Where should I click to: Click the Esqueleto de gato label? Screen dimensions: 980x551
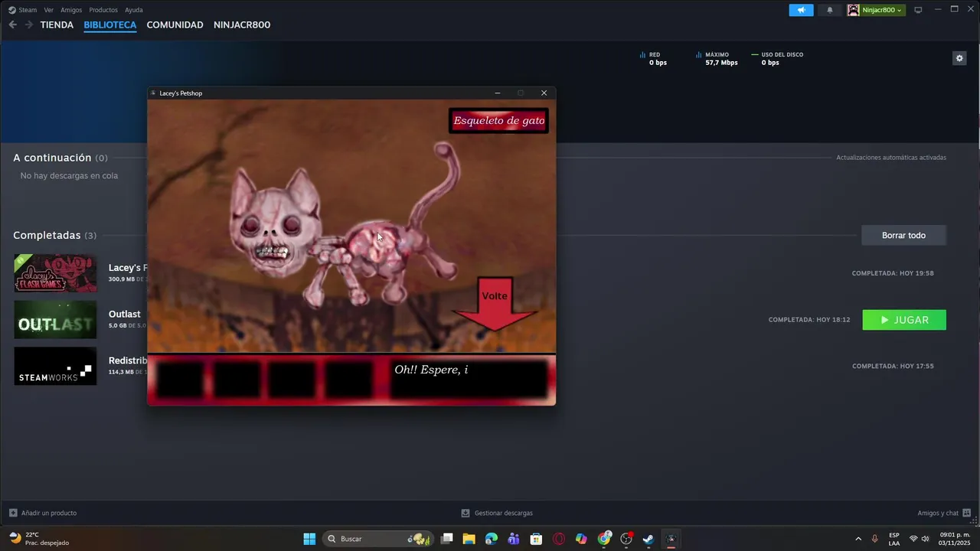coord(498,120)
